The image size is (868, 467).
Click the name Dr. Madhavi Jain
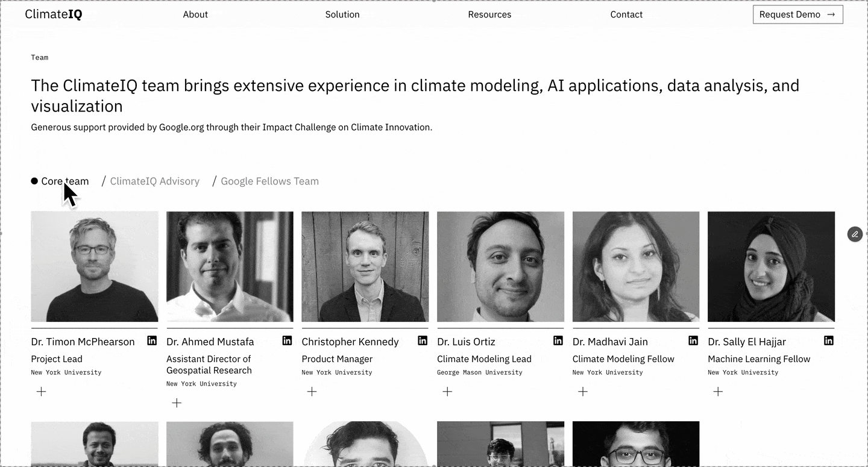point(610,342)
